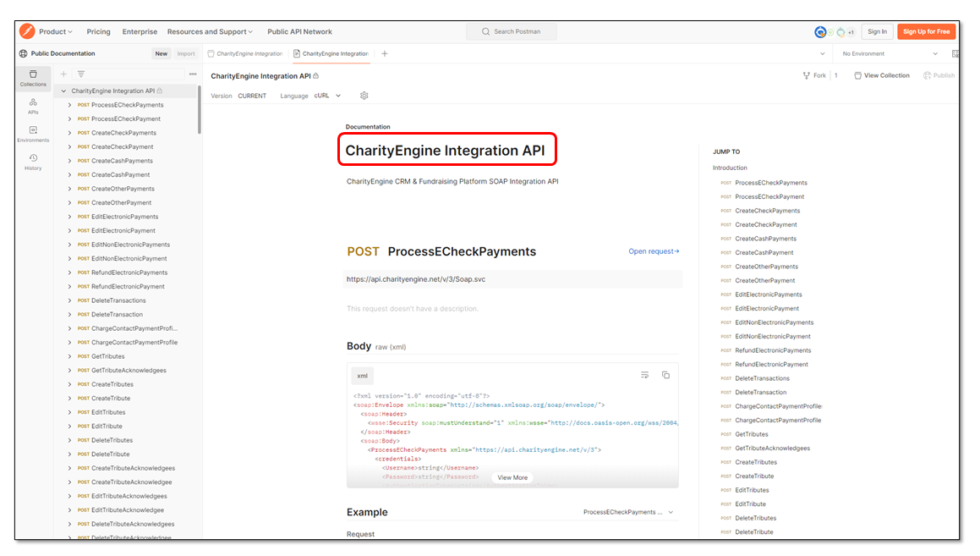This screenshot has height=556, width=980.
Task: Open the Collections sidebar panel
Action: pyautogui.click(x=33, y=80)
